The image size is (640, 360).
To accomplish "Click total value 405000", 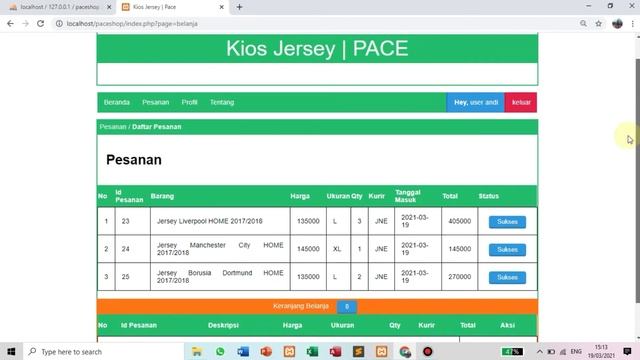I will (x=460, y=221).
